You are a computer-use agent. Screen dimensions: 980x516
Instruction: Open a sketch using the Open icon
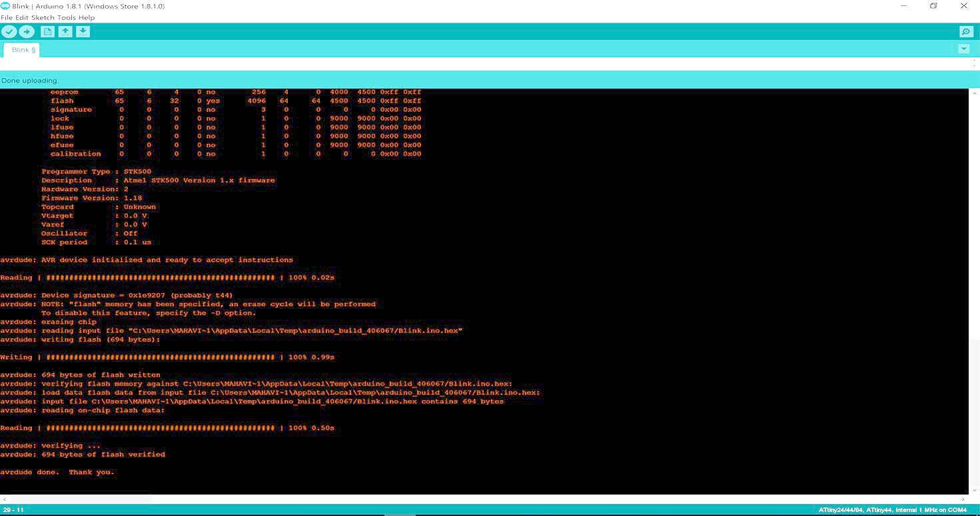pos(65,31)
